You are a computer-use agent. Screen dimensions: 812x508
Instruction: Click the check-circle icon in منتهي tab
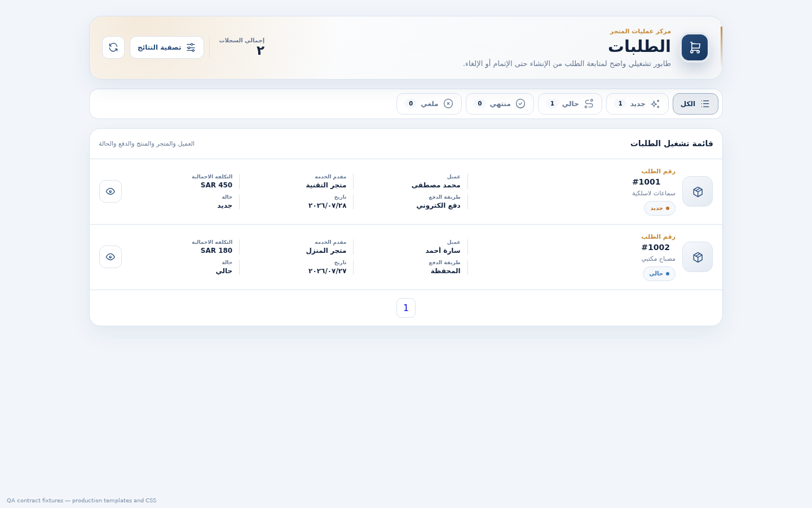coord(520,104)
